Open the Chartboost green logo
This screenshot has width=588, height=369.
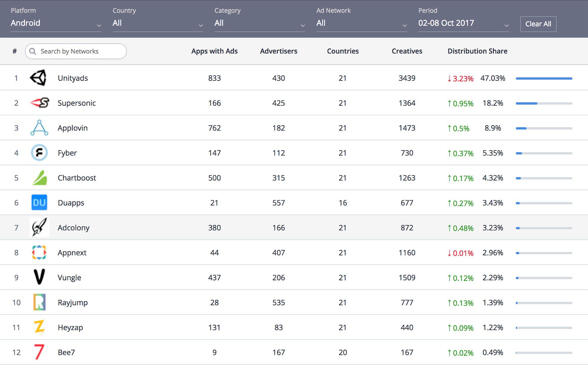pyautogui.click(x=39, y=177)
